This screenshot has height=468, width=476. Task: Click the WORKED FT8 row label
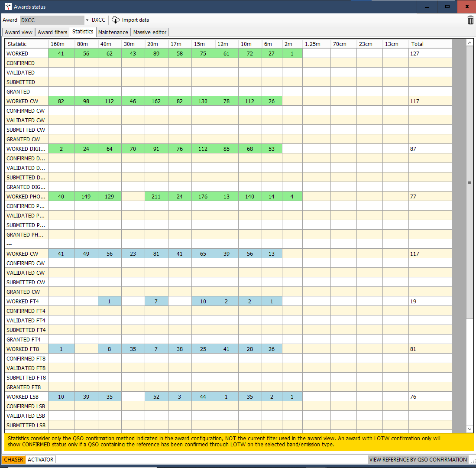coord(27,349)
